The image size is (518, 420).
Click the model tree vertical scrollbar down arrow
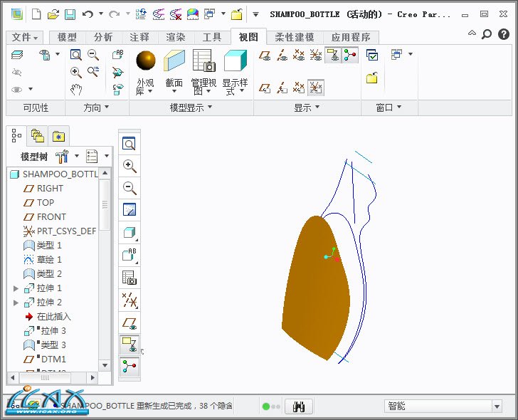105,365
